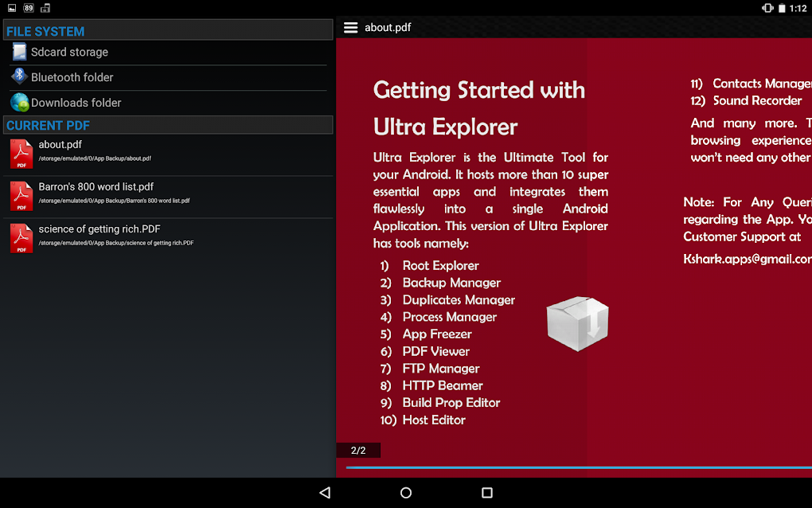Click the battery icon in the status bar
This screenshot has height=508, width=812.
point(782,8)
